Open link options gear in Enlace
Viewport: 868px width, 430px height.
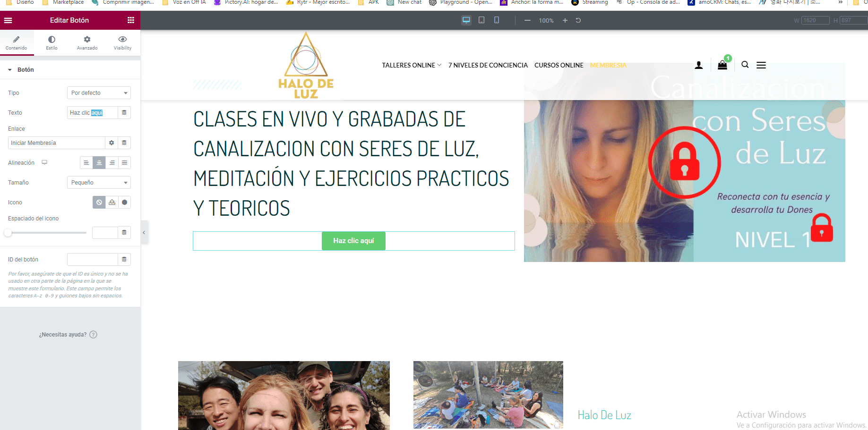click(x=112, y=143)
